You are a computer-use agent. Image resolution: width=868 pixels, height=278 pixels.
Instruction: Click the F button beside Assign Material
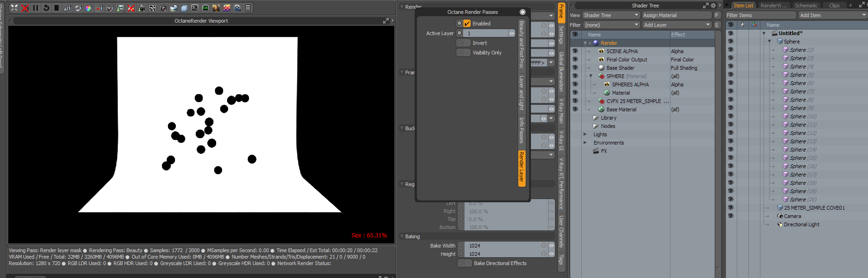pos(717,15)
